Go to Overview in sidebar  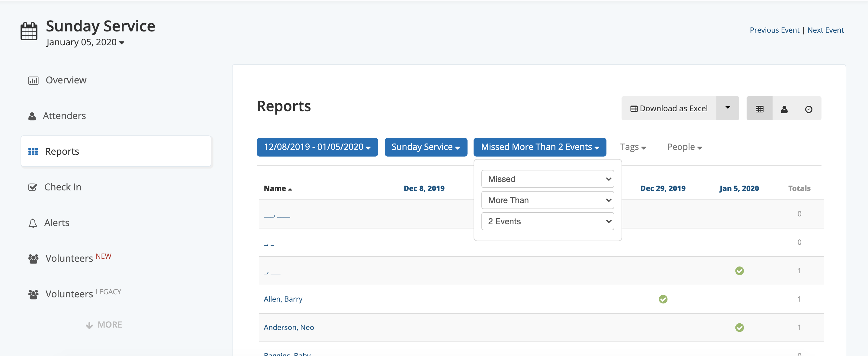click(66, 80)
